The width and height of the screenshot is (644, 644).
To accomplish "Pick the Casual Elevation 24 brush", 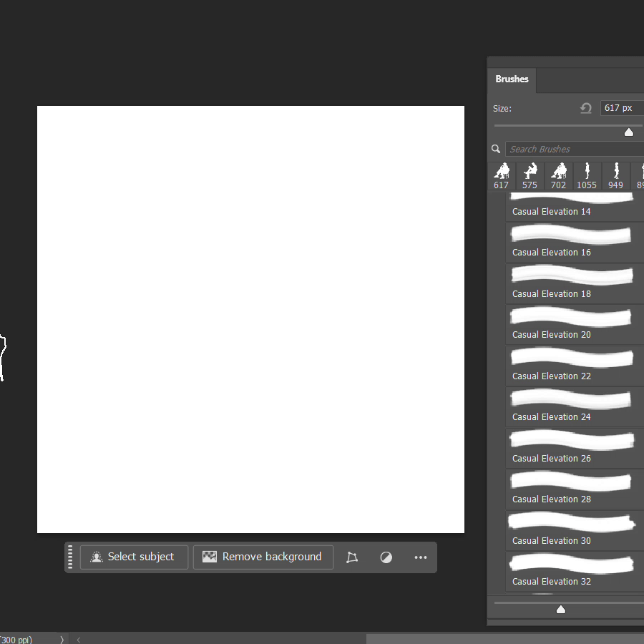I will pos(572,406).
